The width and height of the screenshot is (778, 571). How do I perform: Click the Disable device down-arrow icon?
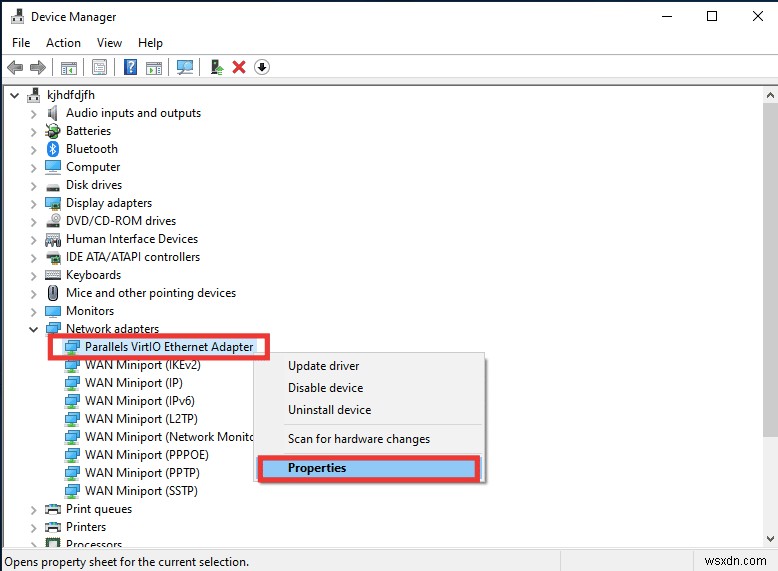click(262, 67)
